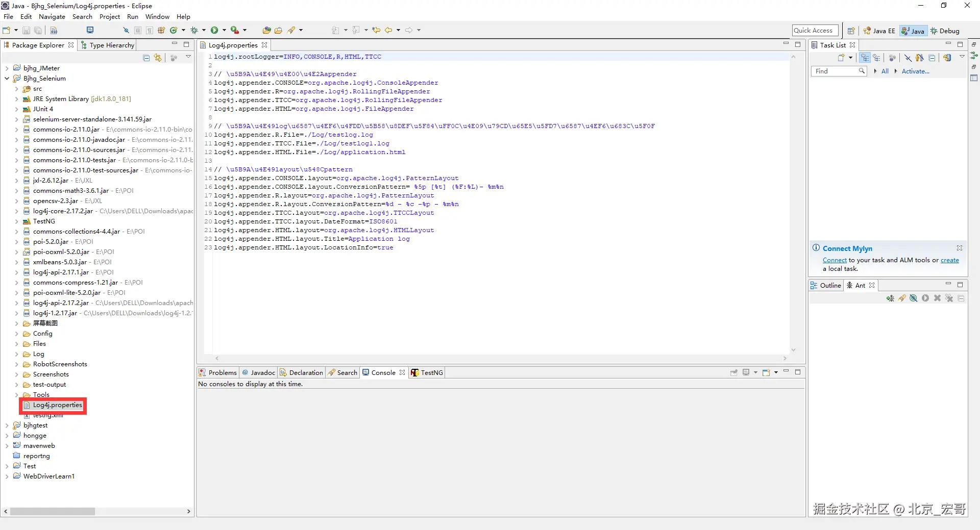Open the Navigate menu
Viewport: 980px width, 530px height.
52,17
